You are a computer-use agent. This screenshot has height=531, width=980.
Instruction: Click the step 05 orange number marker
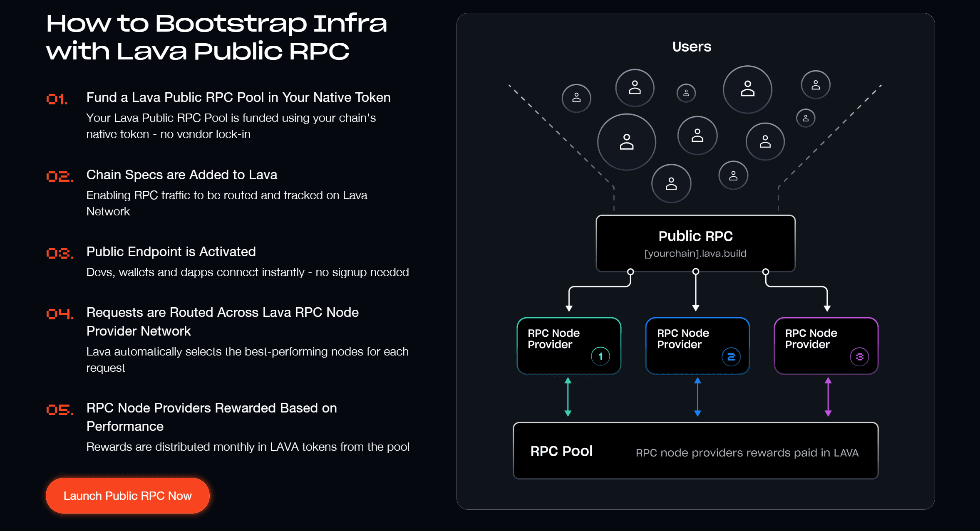tap(59, 410)
